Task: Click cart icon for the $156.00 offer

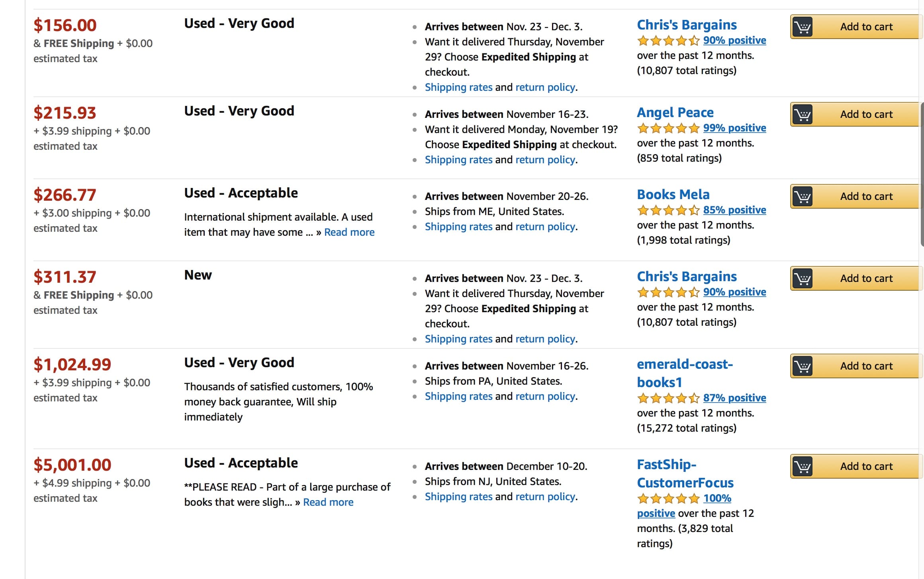Action: [803, 27]
